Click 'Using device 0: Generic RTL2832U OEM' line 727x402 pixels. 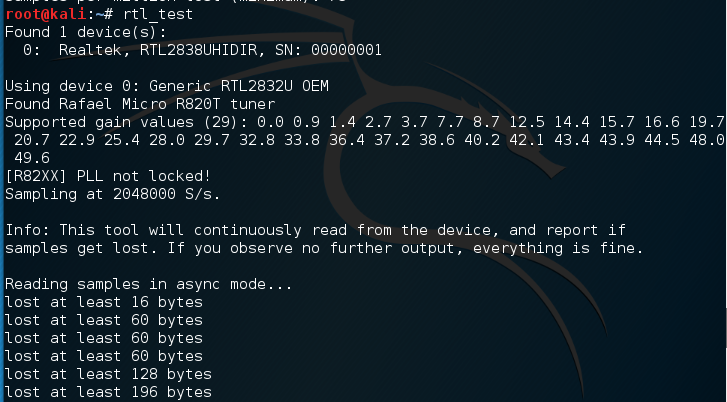click(167, 86)
